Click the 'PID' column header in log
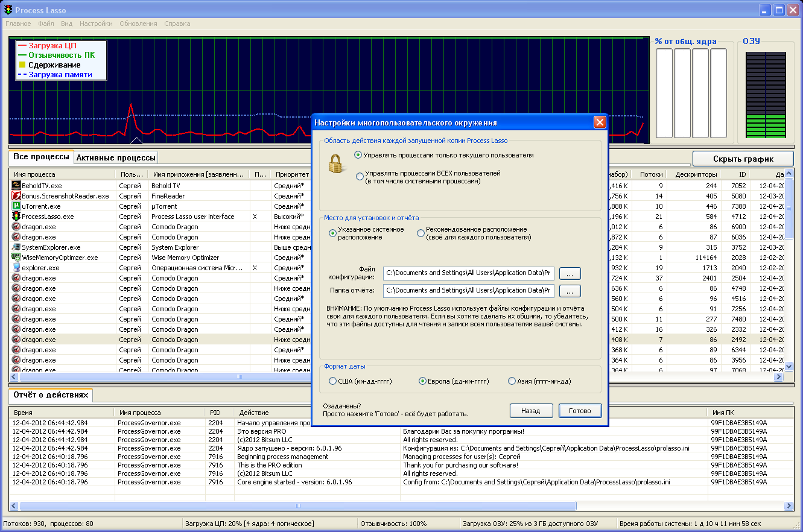 point(220,413)
